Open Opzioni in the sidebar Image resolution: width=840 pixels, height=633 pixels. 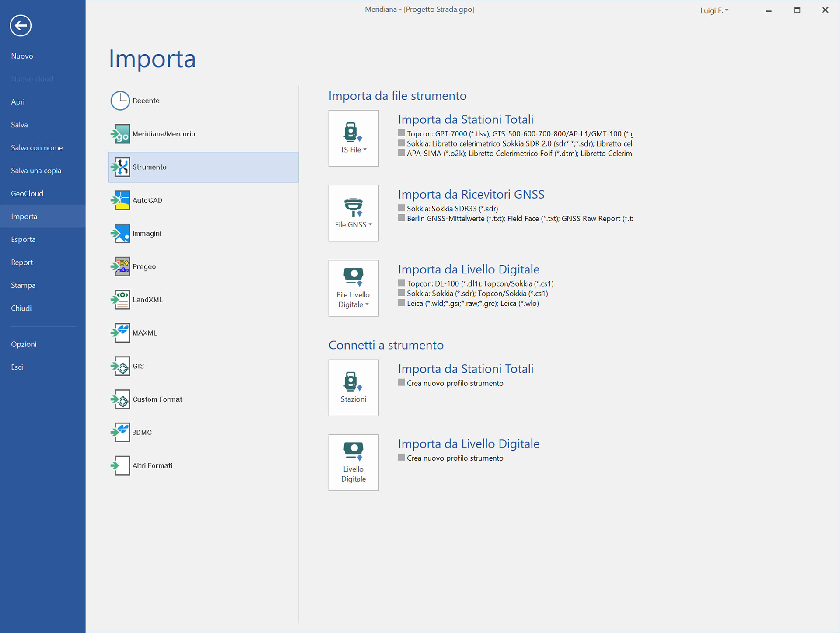(x=24, y=344)
